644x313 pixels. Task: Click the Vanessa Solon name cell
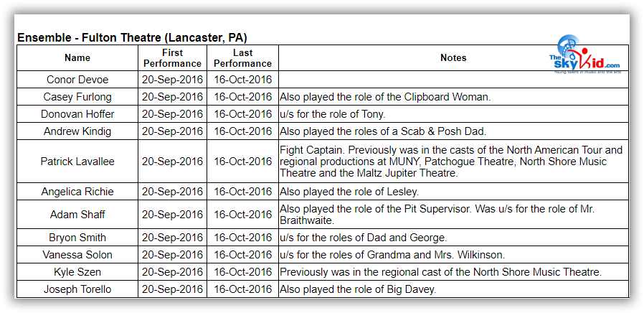pos(77,255)
